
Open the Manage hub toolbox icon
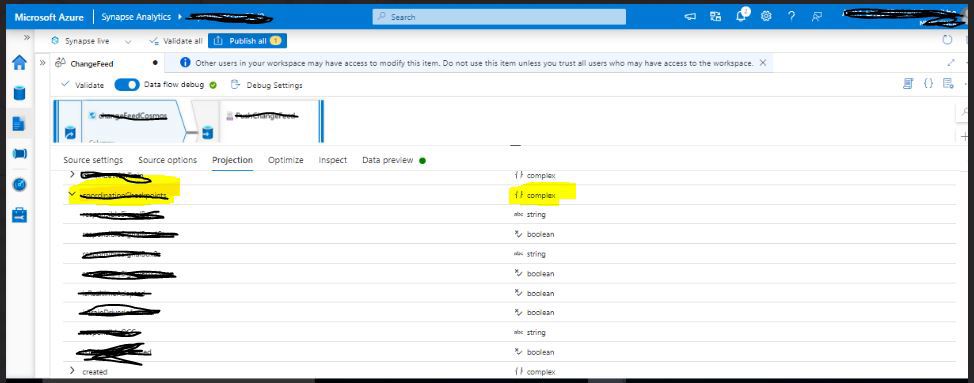coord(19,215)
